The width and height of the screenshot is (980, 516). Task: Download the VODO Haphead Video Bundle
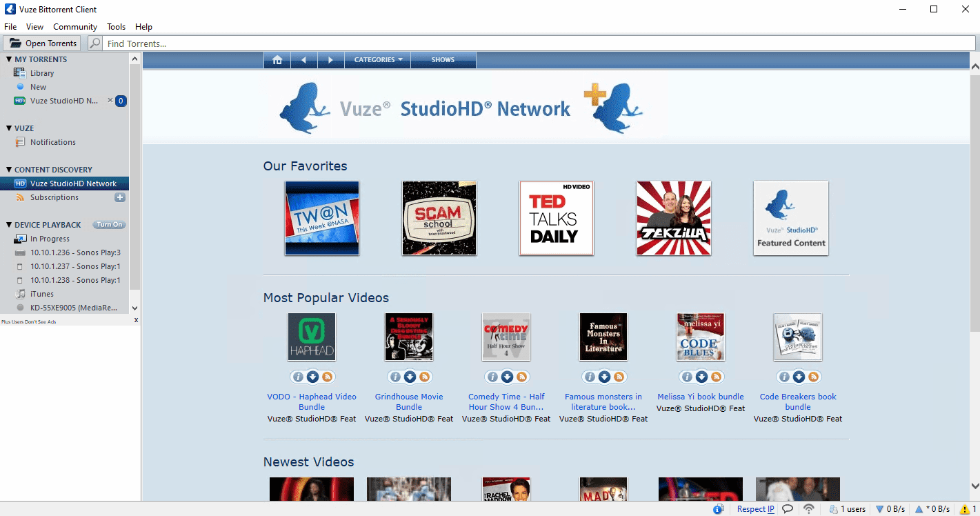[312, 377]
